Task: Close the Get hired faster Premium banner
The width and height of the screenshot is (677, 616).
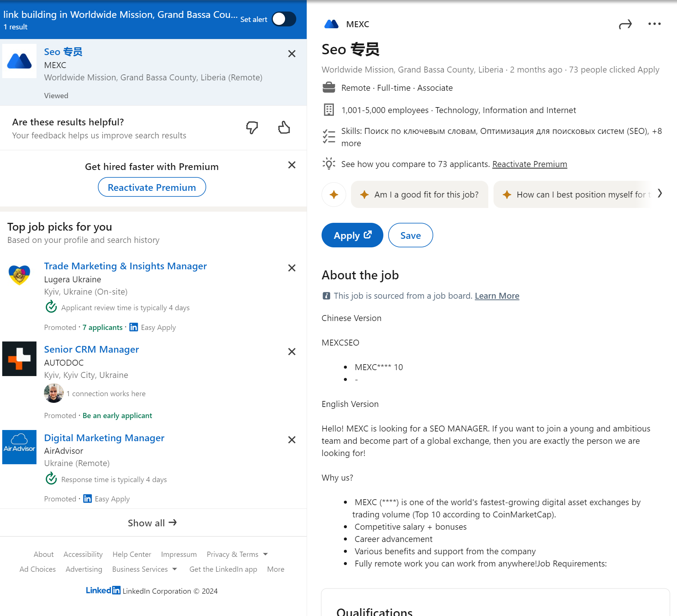Action: click(292, 165)
